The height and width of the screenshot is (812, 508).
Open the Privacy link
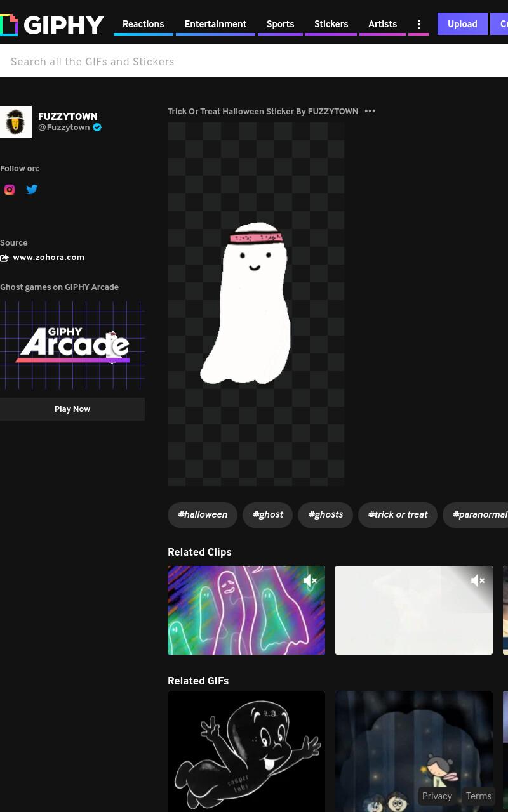437,796
